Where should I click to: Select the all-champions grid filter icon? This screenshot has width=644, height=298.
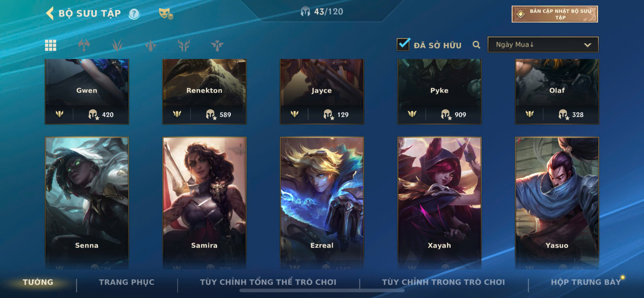point(51,45)
